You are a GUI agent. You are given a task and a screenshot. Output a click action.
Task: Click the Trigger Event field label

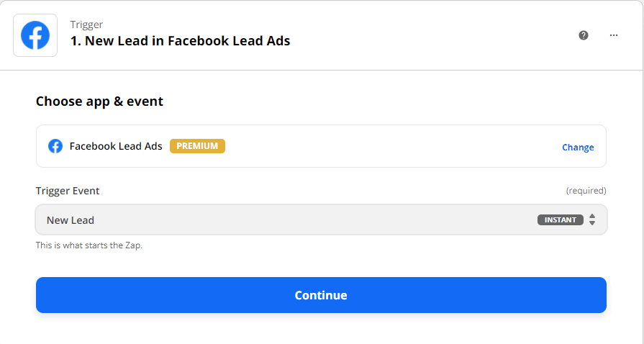coord(68,191)
